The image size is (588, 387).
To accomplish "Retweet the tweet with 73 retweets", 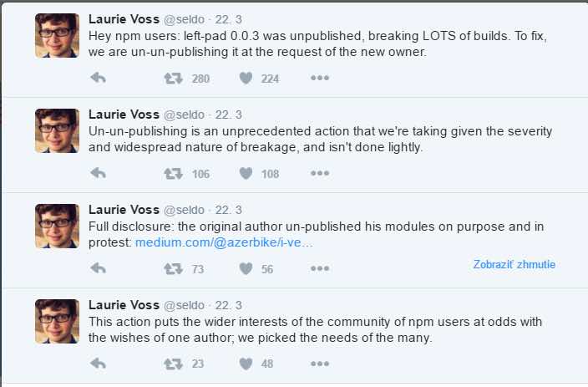I will (173, 268).
